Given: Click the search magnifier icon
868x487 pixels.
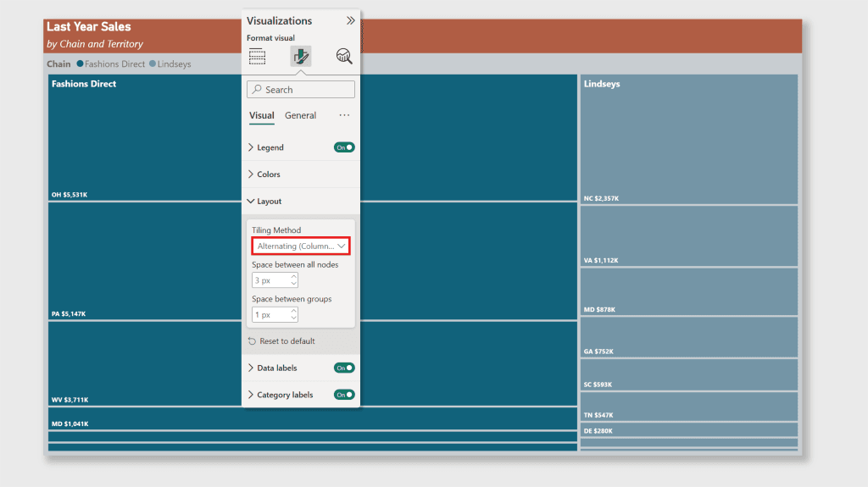Looking at the screenshot, I should [x=257, y=90].
